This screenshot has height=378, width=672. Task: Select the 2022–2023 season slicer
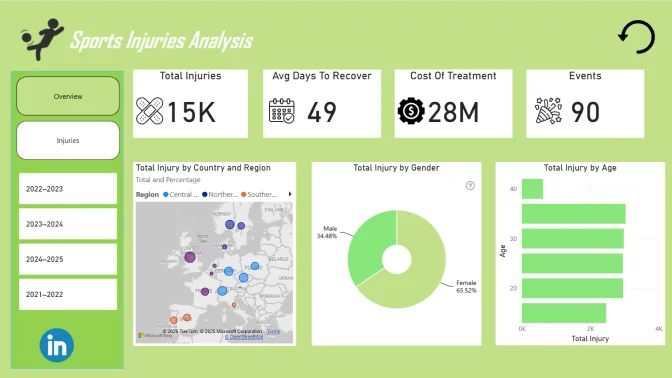(68, 189)
